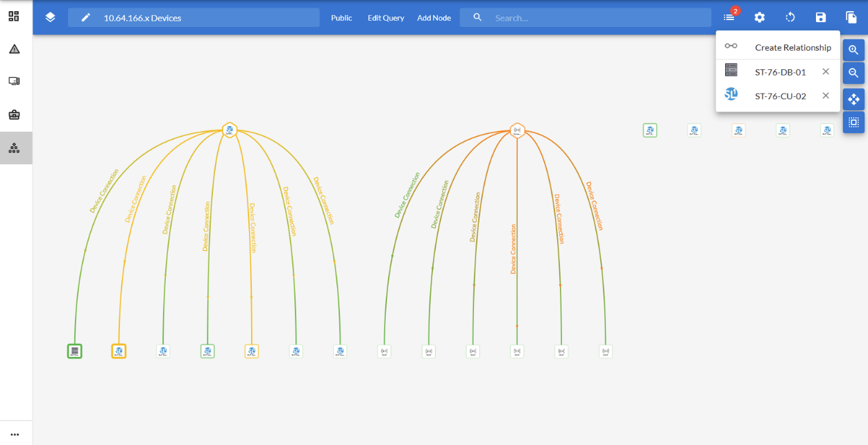Click the fit to screen selection button
The height and width of the screenshot is (445, 868).
[x=853, y=122]
